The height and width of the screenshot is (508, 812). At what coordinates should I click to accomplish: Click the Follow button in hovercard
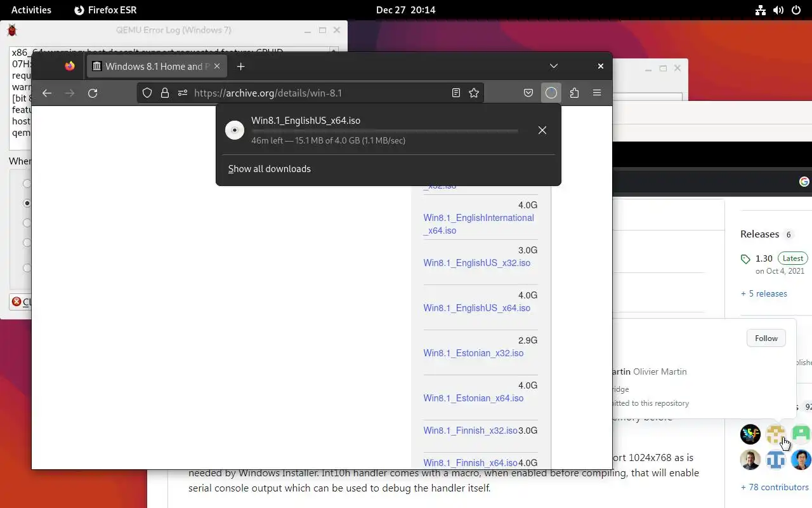766,338
